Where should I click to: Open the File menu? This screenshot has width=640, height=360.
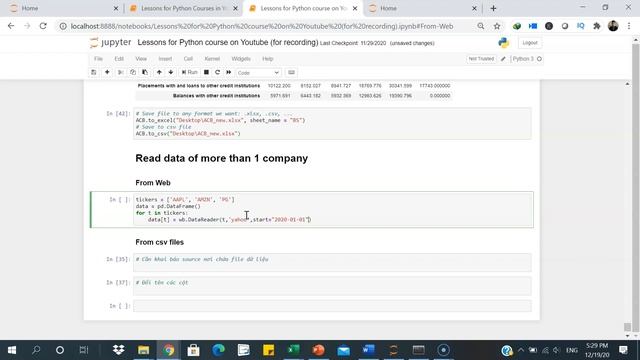tap(98, 59)
